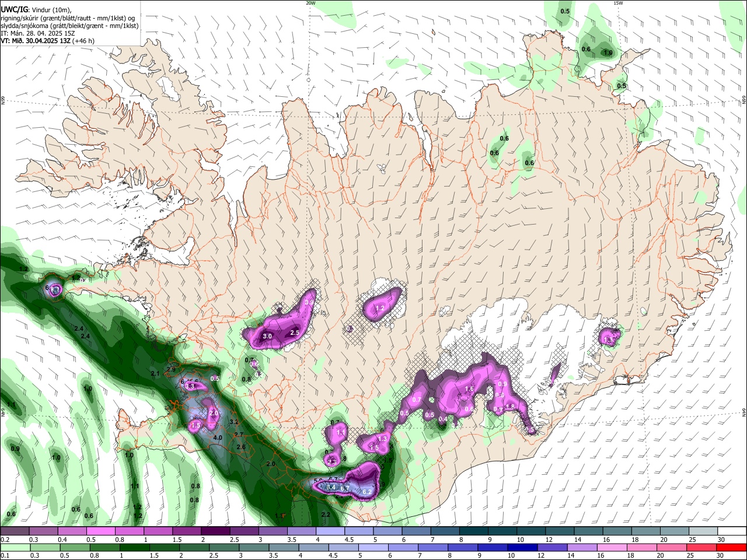Click the 'rigning/skúrir' legend description line
The image size is (747, 560).
[68, 18]
